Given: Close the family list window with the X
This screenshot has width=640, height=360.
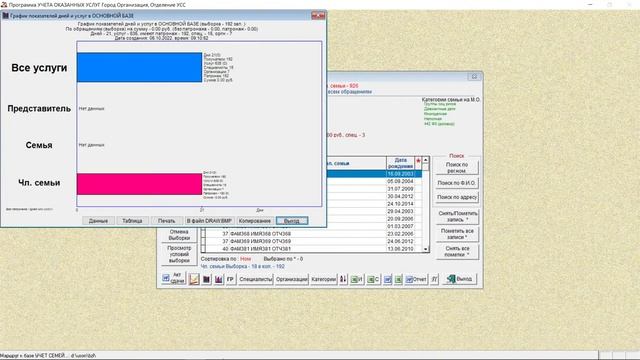Looking at the screenshot, I should pyautogui.click(x=474, y=76).
